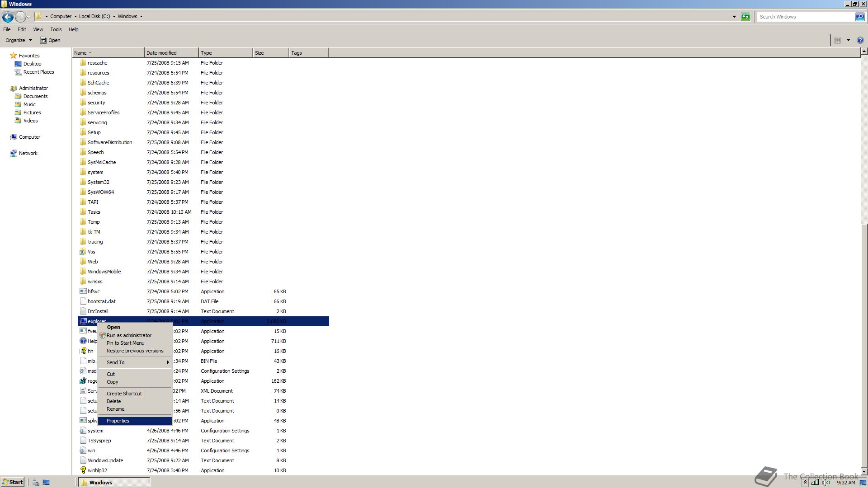Sort by Date modified column header
Screen dimensions: 868x488
pos(171,53)
